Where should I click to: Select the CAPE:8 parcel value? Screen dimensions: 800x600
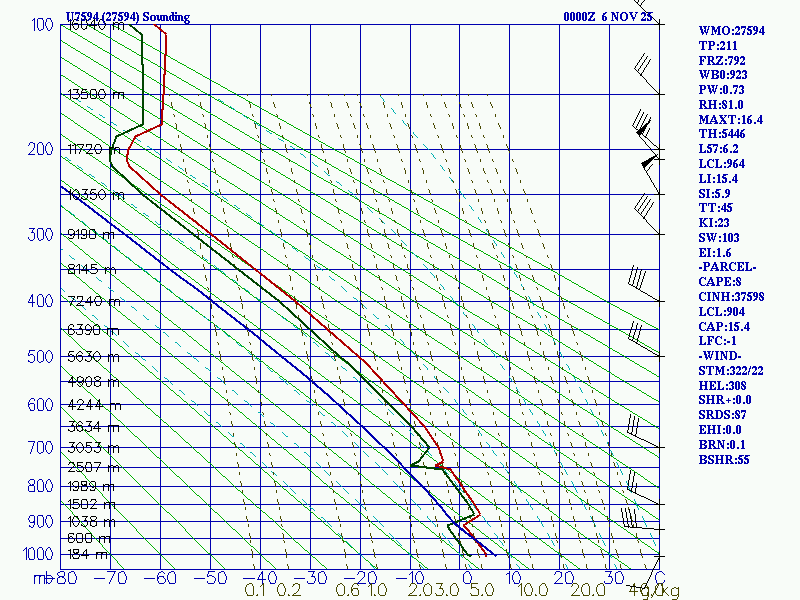pos(719,282)
